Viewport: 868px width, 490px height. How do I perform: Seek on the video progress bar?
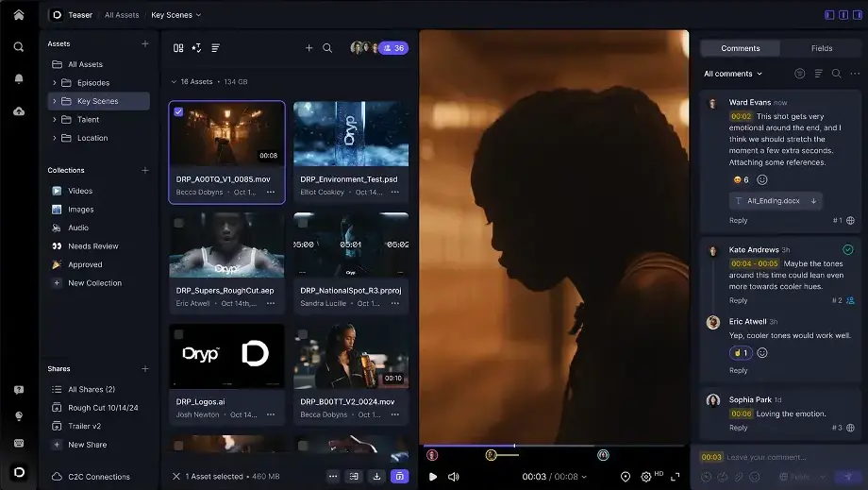554,445
